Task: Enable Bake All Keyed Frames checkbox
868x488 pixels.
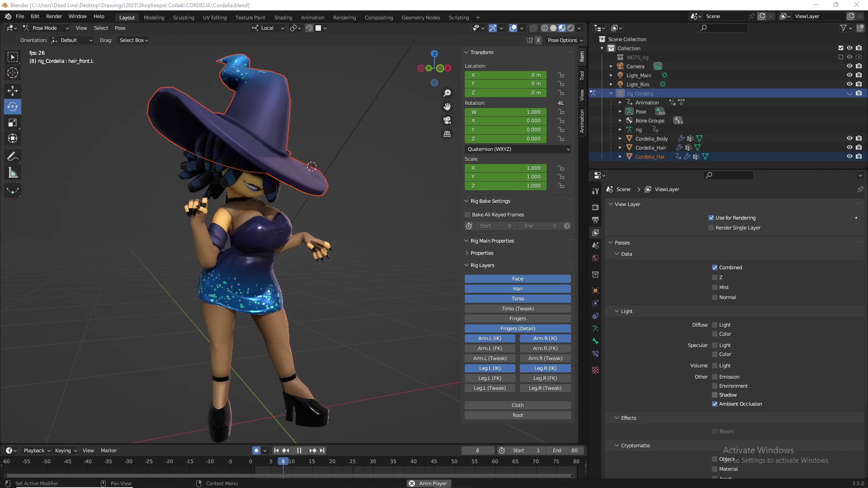Action: tap(468, 215)
